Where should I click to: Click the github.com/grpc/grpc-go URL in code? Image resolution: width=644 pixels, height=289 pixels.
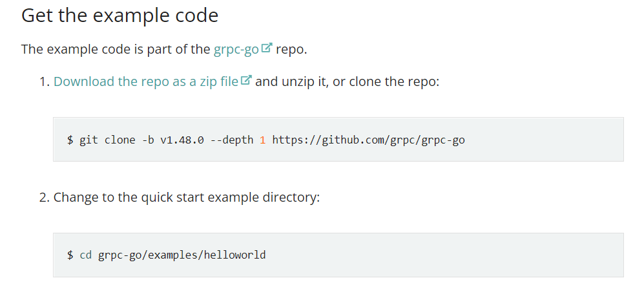point(368,140)
